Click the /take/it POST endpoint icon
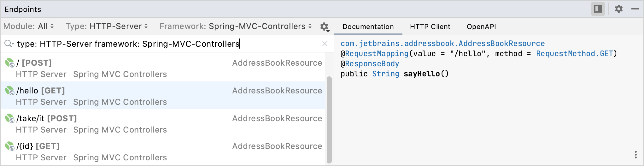This screenshot has height=166, width=644. point(10,118)
